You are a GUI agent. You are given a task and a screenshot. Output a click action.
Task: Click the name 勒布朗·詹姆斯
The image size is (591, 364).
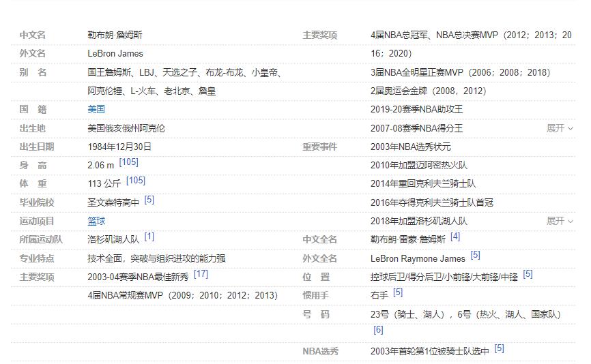click(x=115, y=35)
